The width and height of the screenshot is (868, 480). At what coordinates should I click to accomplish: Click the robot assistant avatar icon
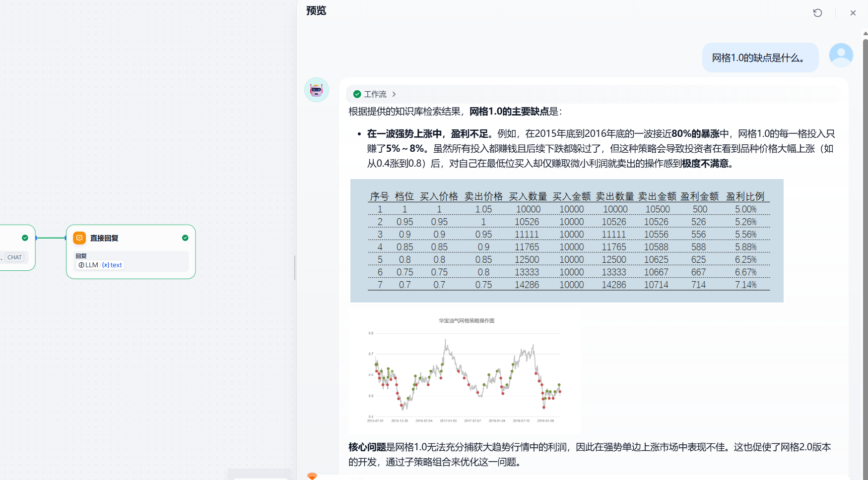[x=316, y=90]
